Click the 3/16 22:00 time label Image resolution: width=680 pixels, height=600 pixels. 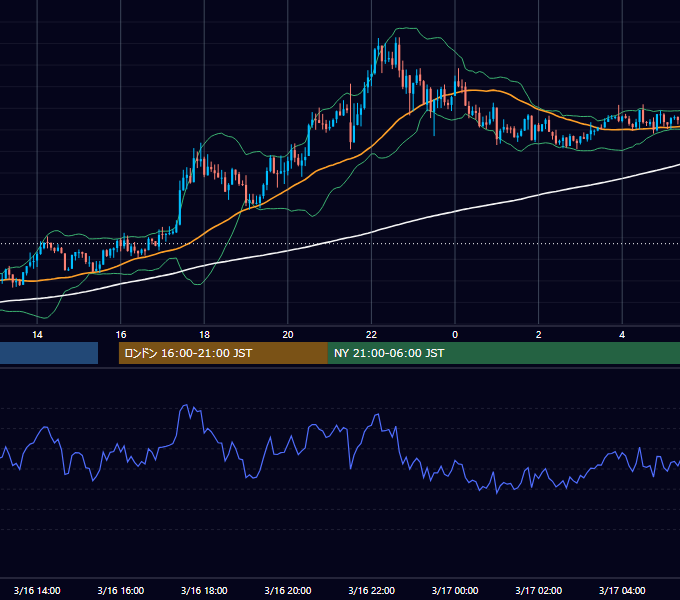pos(372,590)
